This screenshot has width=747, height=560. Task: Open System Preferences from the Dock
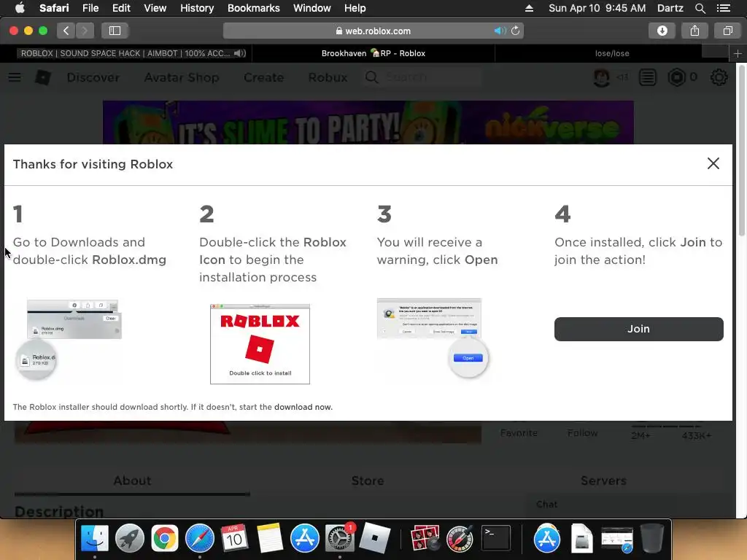340,539
